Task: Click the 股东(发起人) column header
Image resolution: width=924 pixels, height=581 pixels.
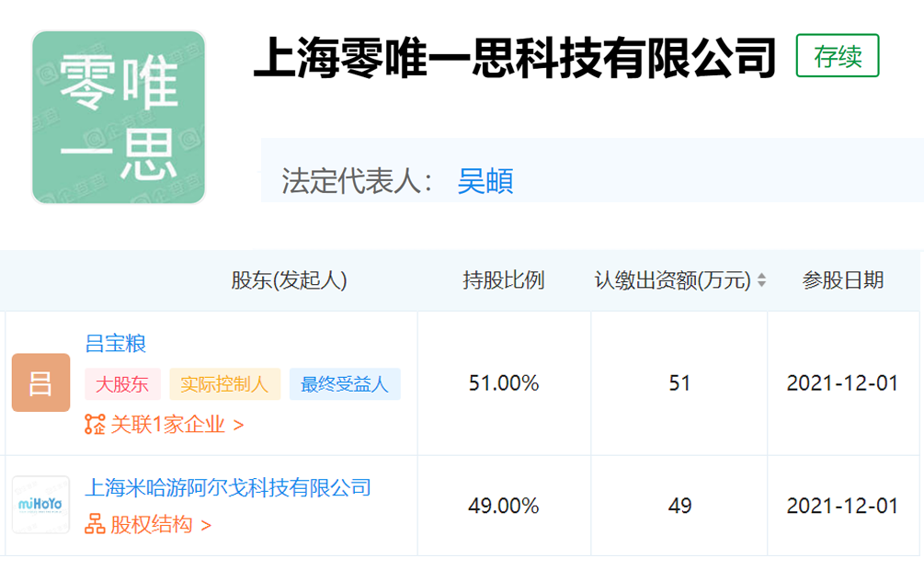Action: (289, 279)
